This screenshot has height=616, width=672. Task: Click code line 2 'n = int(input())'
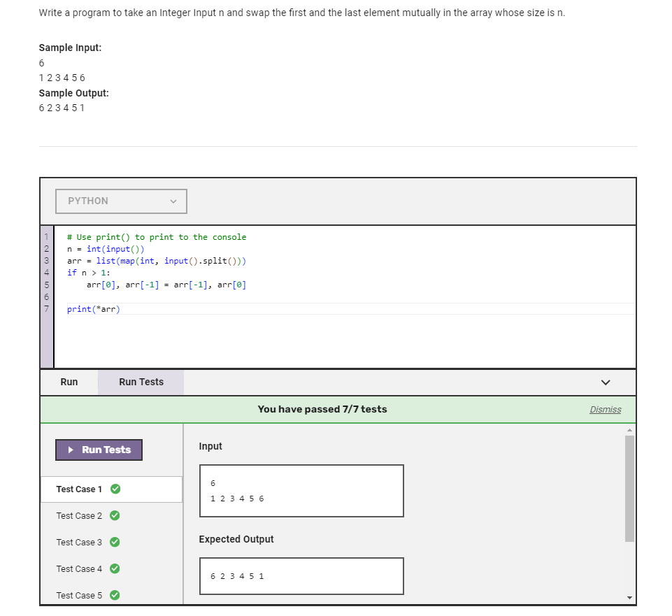106,249
